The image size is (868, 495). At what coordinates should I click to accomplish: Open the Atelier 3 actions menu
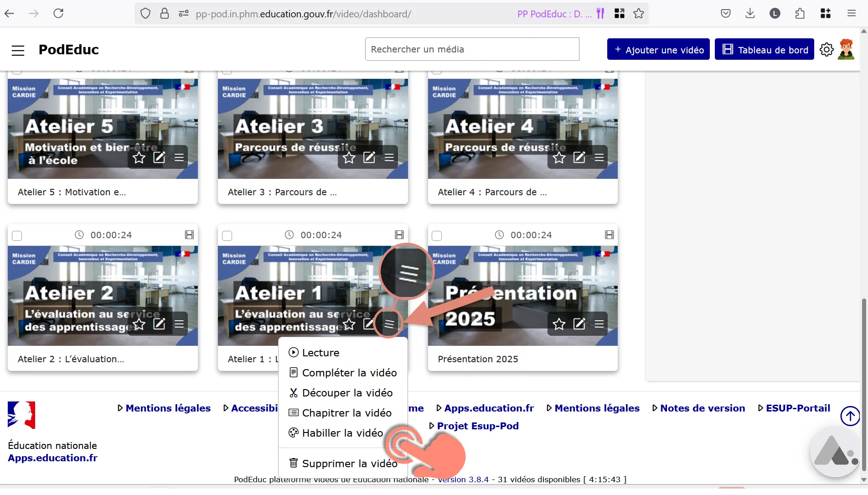coord(389,158)
